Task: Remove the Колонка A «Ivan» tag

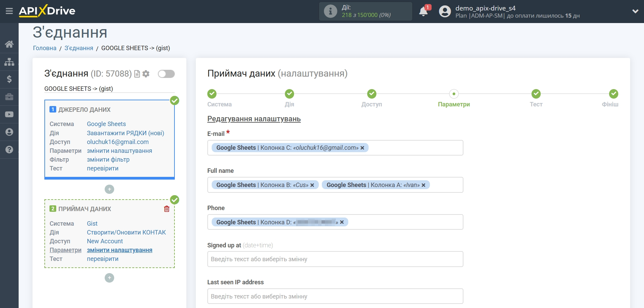Action: point(423,185)
